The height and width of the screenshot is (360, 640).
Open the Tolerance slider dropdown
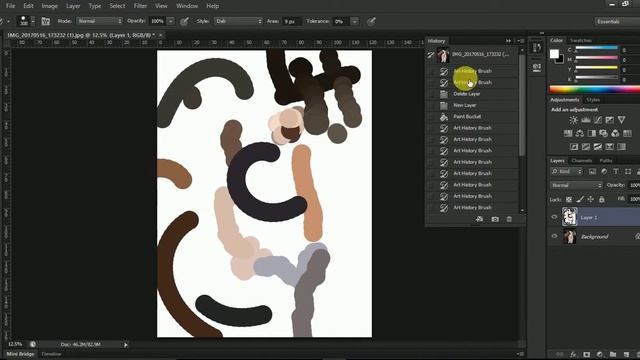(355, 21)
